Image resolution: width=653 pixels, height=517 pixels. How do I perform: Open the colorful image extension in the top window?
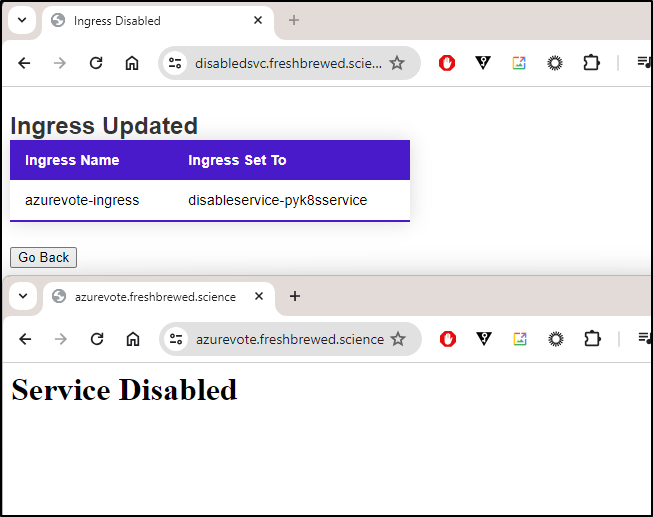coord(519,63)
